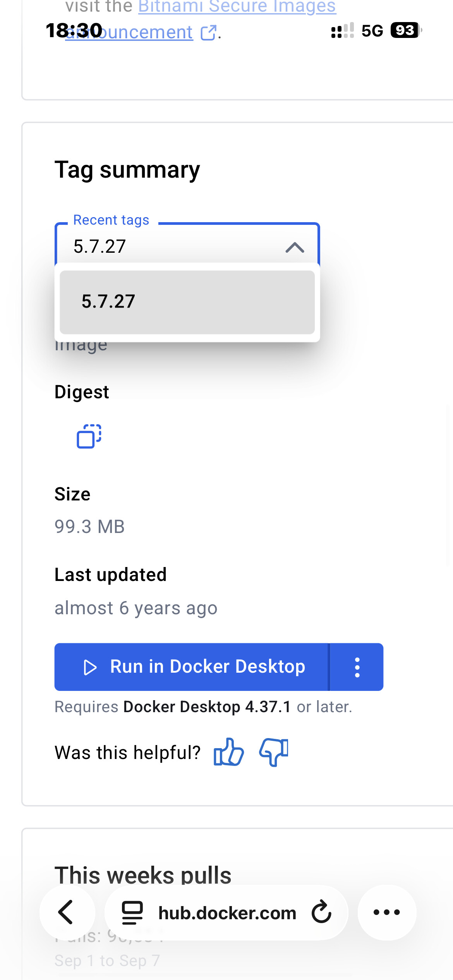
Task: Tap the browser back arrow
Action: click(x=67, y=912)
